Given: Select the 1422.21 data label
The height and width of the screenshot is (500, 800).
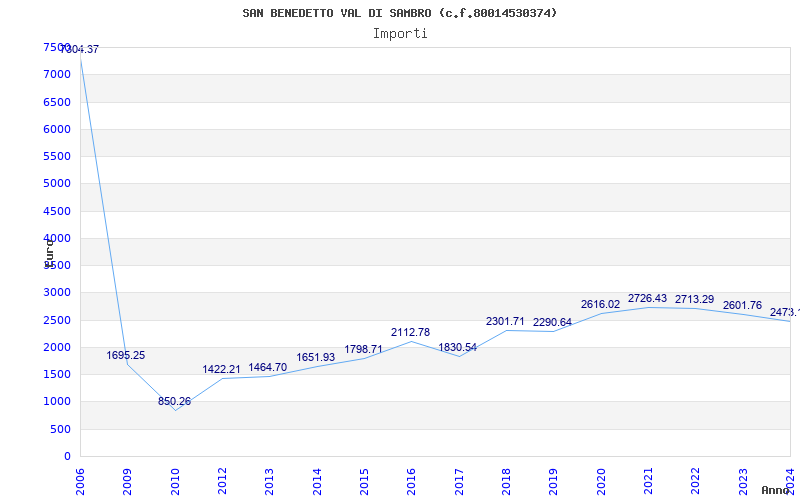Looking at the screenshot, I should click(x=221, y=369).
